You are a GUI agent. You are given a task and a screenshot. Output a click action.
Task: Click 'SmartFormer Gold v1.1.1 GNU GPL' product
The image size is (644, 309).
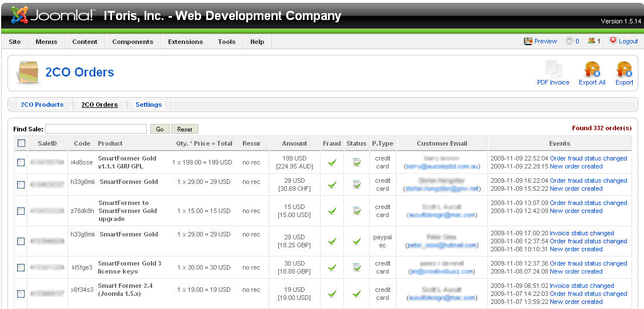127,162
